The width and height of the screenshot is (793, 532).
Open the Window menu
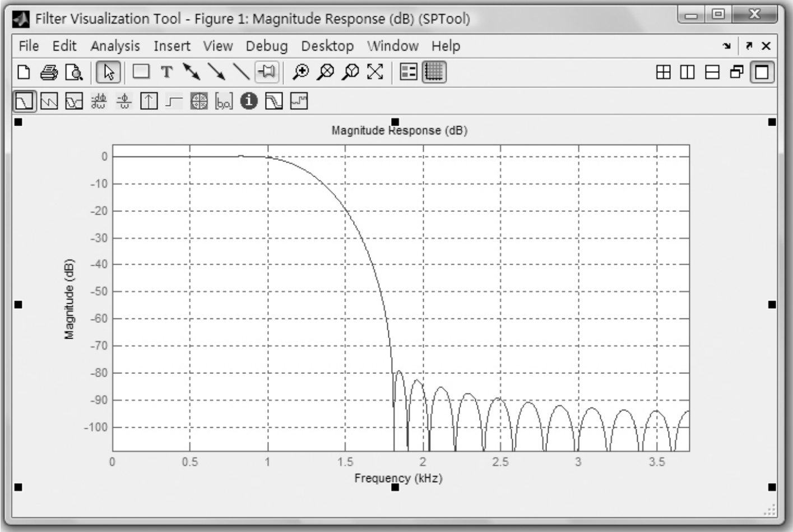(393, 45)
